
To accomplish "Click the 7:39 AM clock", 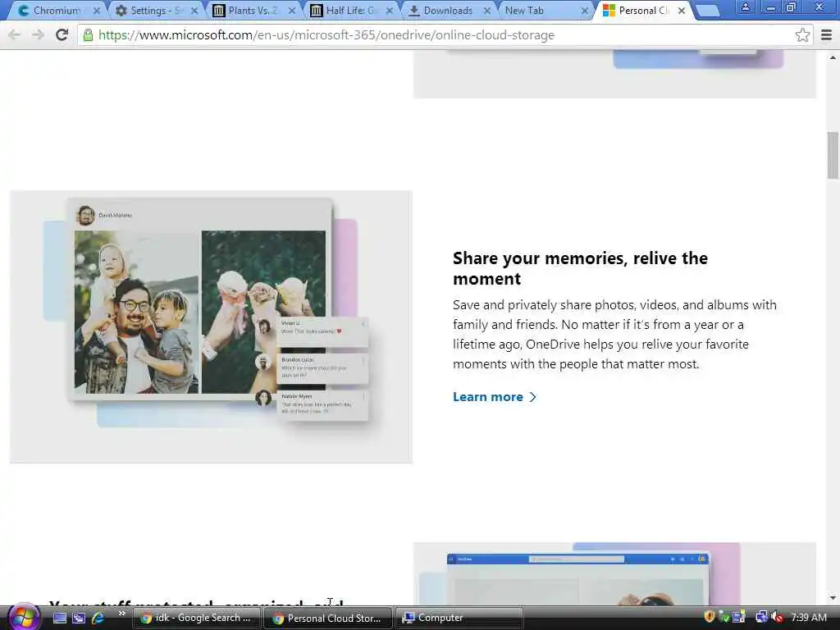I will click(808, 617).
